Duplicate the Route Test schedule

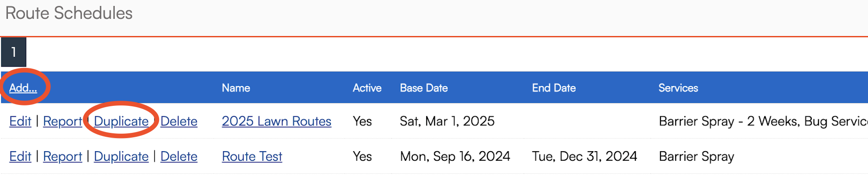121,157
